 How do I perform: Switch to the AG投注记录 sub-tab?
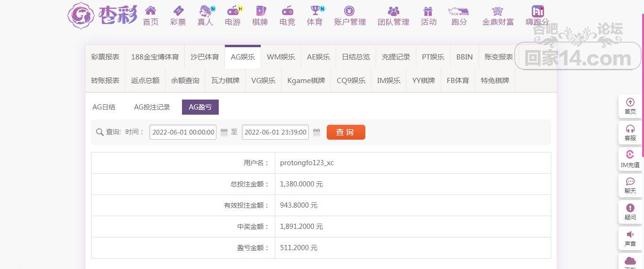pyautogui.click(x=152, y=107)
